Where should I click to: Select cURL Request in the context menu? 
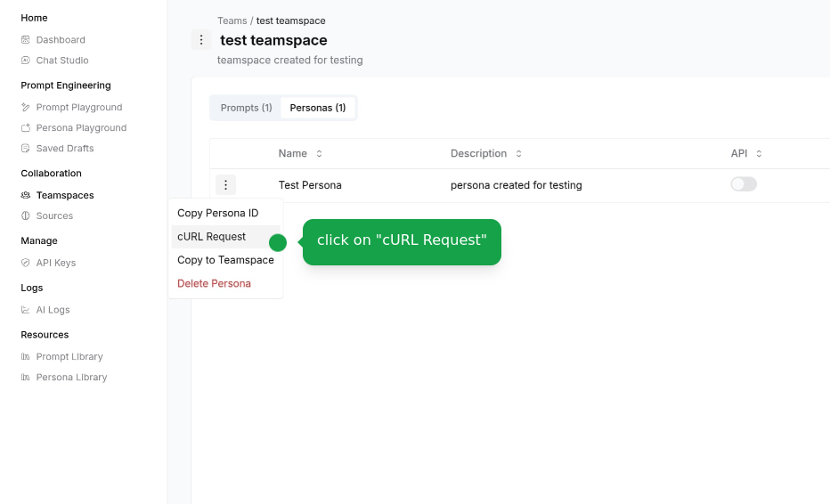225,237
